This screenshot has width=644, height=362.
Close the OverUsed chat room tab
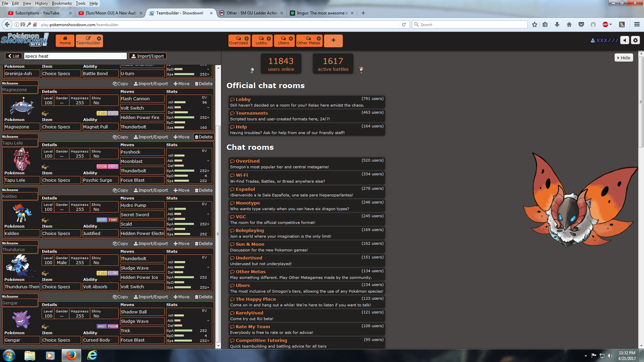point(247,39)
